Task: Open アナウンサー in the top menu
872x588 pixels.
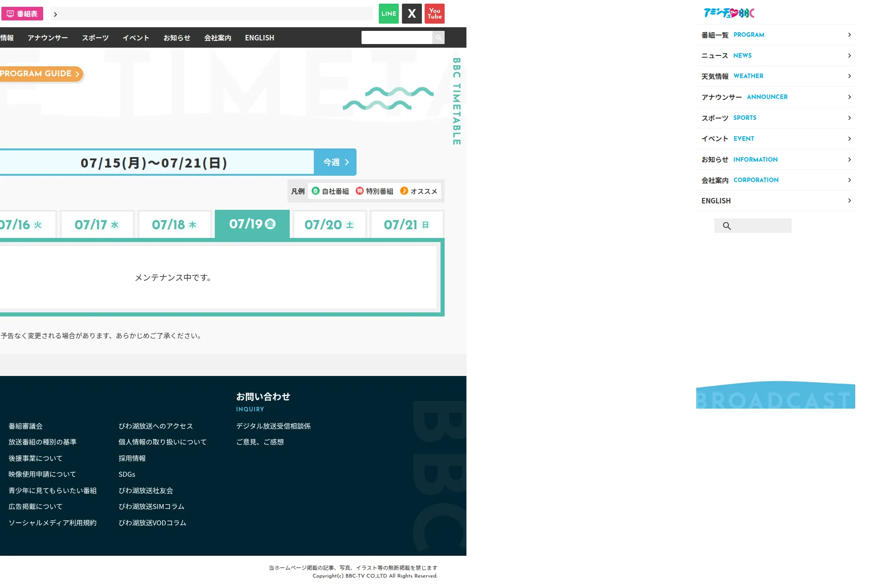Action: [48, 38]
